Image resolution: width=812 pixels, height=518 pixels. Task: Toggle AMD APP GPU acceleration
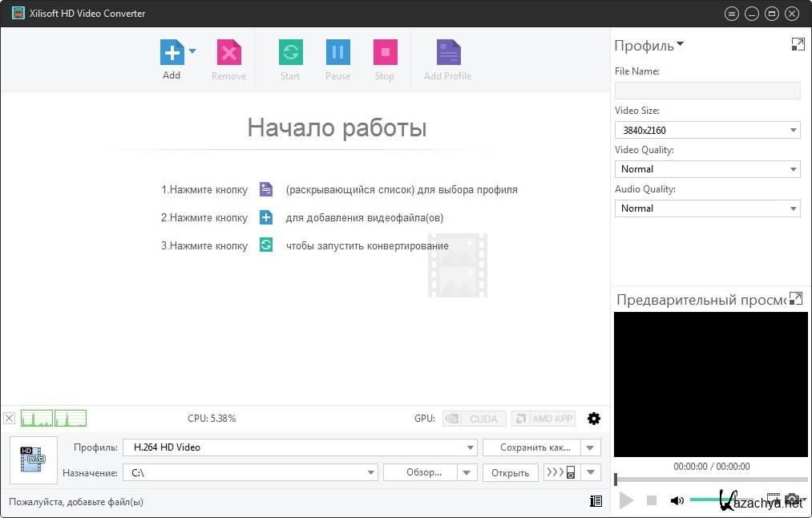[x=544, y=419]
